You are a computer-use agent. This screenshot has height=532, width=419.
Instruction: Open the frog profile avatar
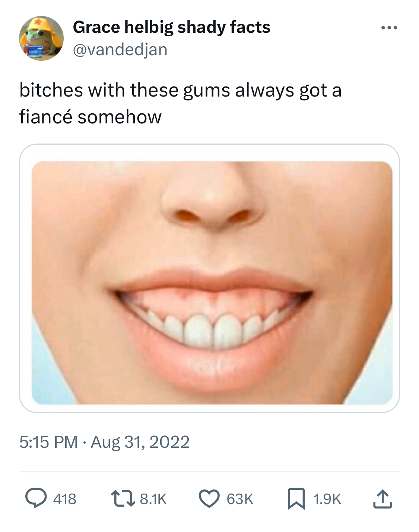click(41, 38)
